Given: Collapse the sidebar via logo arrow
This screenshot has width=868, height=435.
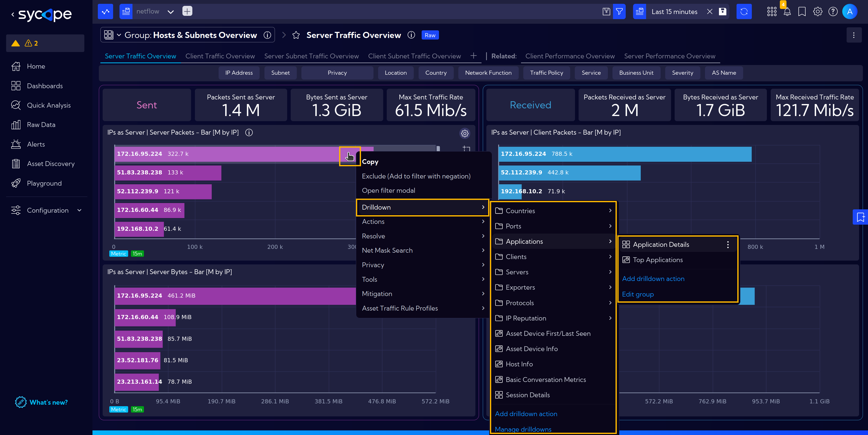Looking at the screenshot, I should [13, 14].
